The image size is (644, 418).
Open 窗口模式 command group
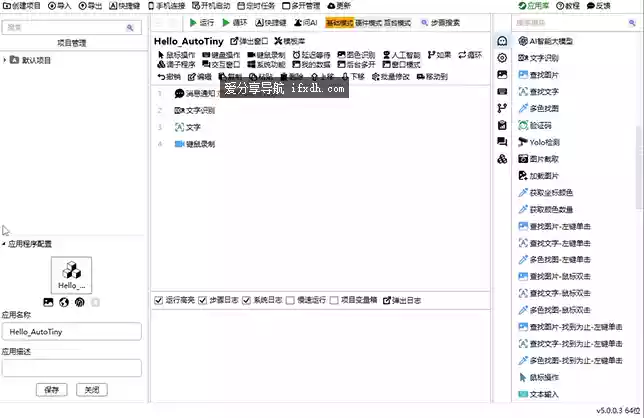click(x=401, y=64)
